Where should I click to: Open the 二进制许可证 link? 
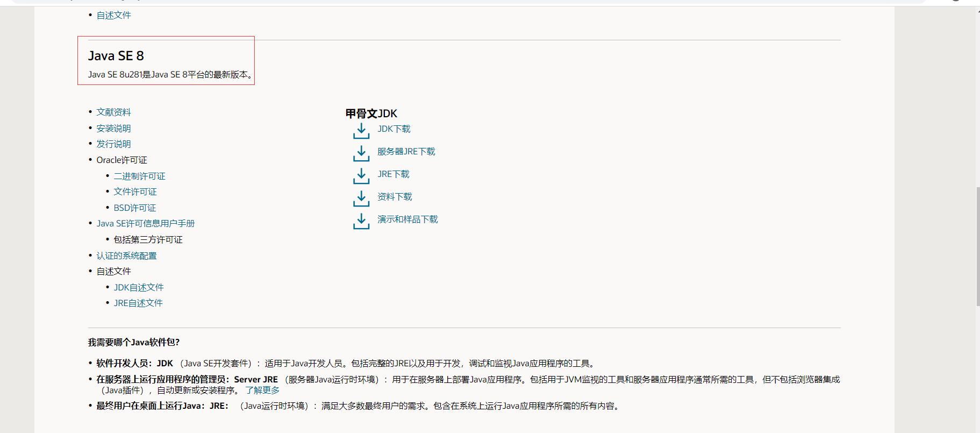[139, 176]
